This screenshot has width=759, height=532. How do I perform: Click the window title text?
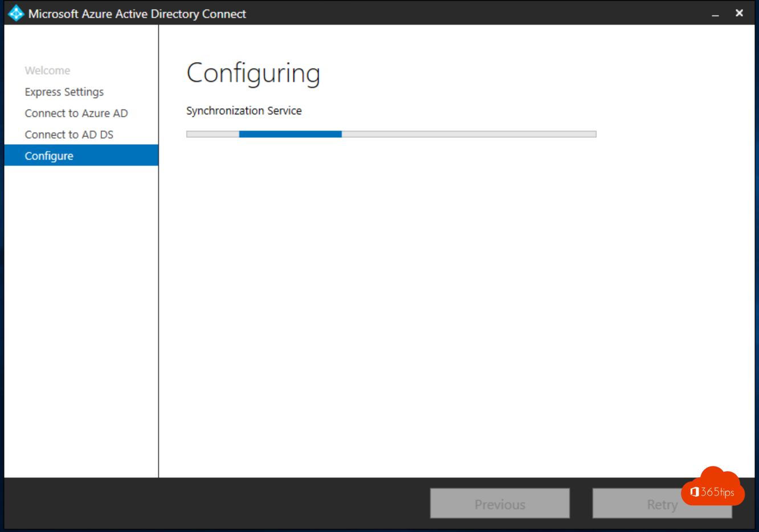point(137,14)
